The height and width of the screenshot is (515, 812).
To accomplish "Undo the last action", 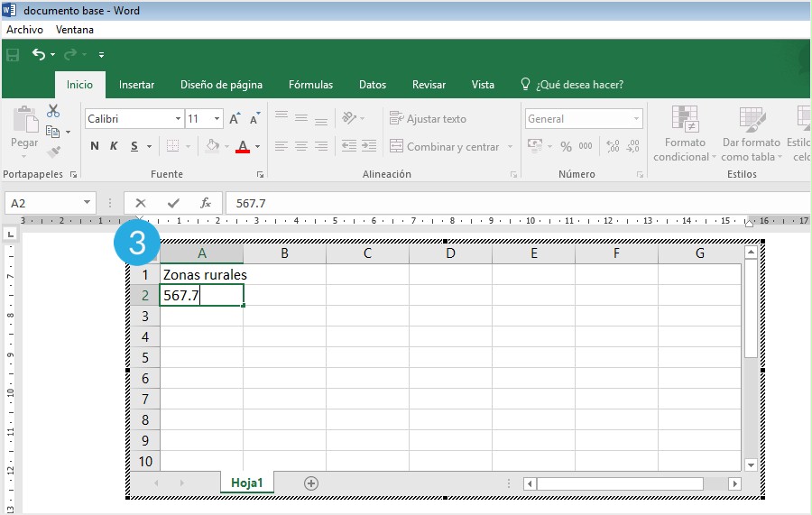I will click(x=39, y=54).
